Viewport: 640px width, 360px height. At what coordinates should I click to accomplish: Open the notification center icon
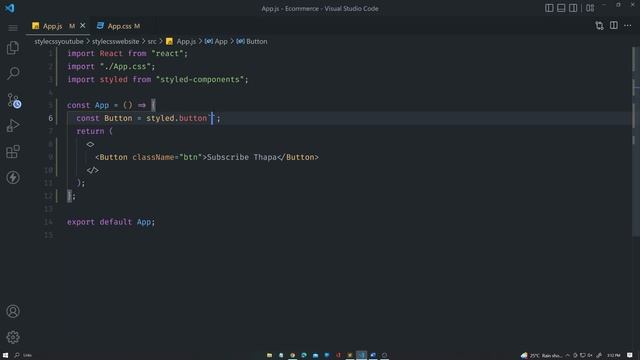pyautogui.click(x=630, y=356)
